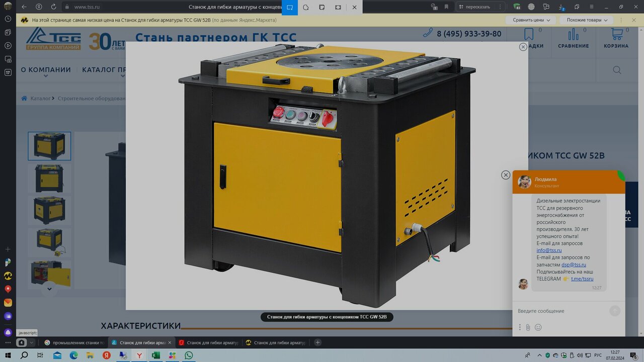Viewport: 644px width, 362px height.
Task: Open the t.me/tssru Telegram link
Action: [582, 279]
